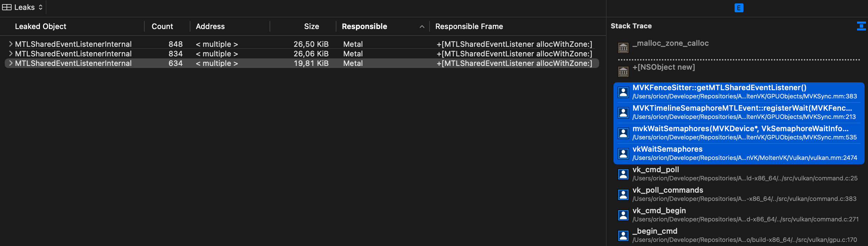Click the library icon beside _malloc_zone_calloc
Image resolution: width=868 pixels, height=246 pixels.
(623, 47)
